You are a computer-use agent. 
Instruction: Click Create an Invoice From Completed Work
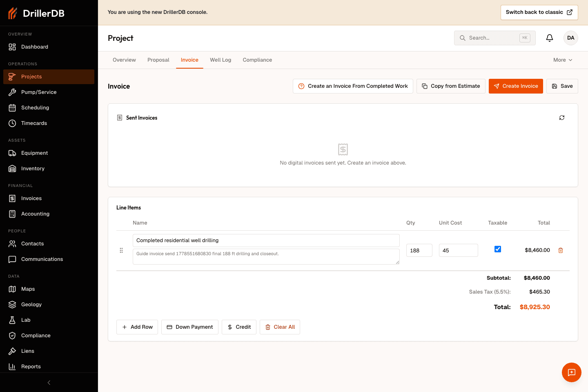pyautogui.click(x=353, y=86)
